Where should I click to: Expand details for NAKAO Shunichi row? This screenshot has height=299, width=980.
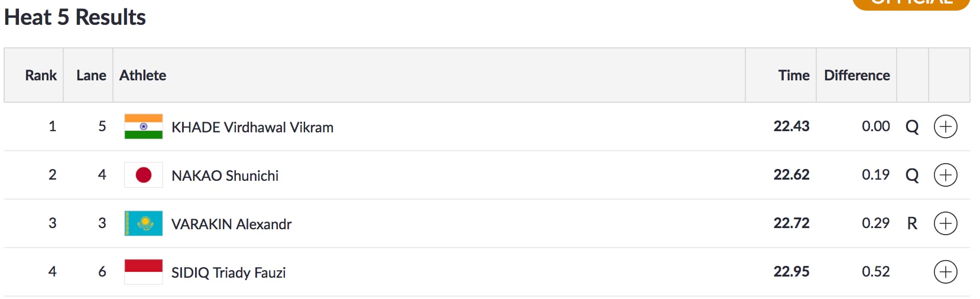(945, 175)
